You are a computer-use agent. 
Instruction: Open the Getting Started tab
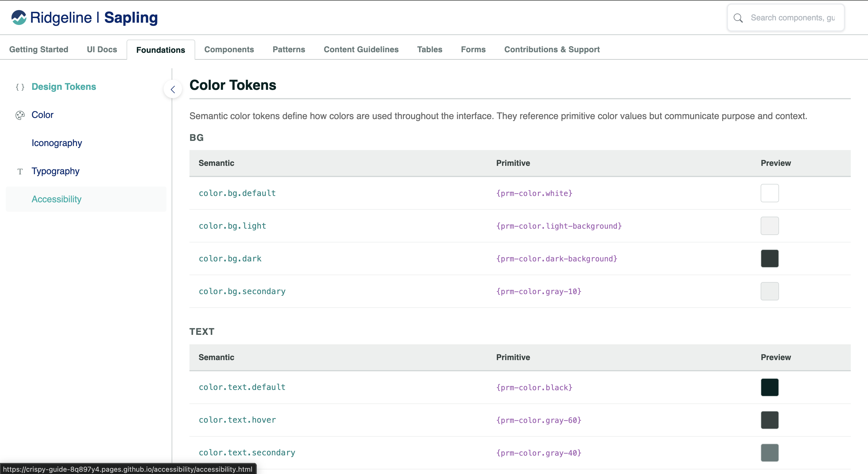coord(39,50)
